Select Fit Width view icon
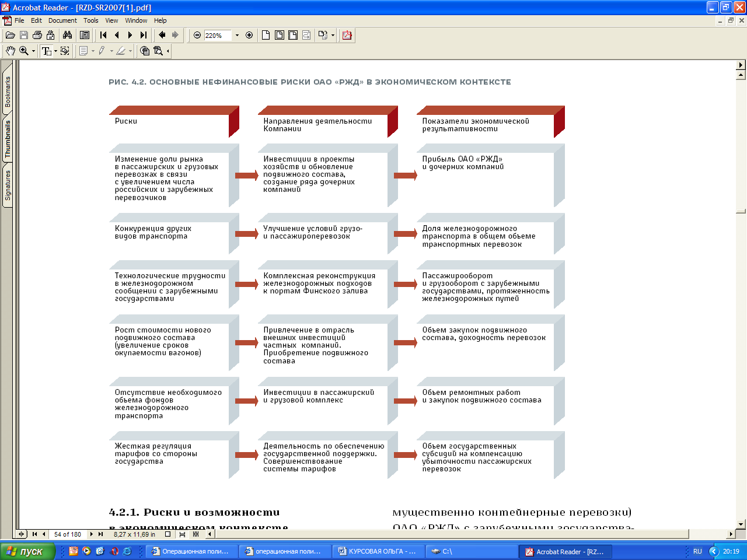 click(293, 35)
